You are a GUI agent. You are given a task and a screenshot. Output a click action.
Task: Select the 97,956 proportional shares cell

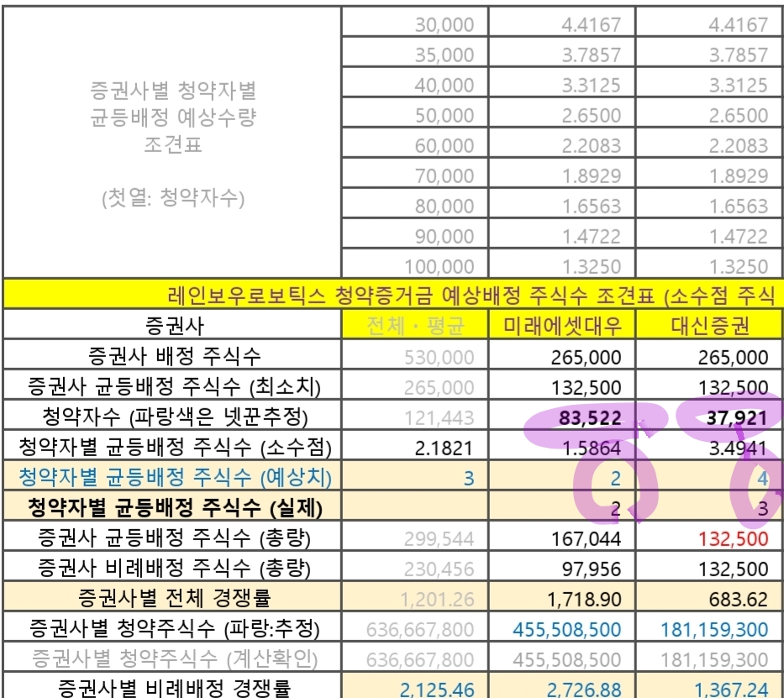[561, 567]
